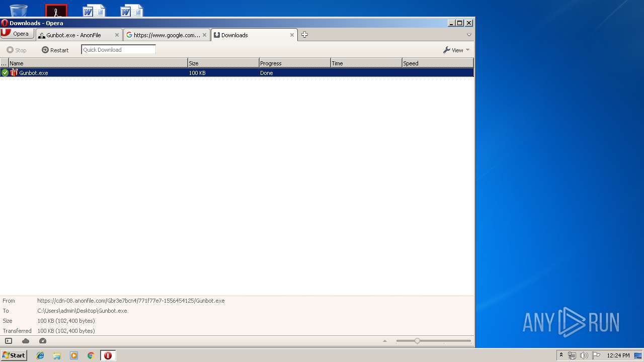This screenshot has height=362, width=644.
Task: Close the google.com tab
Action: click(204, 35)
